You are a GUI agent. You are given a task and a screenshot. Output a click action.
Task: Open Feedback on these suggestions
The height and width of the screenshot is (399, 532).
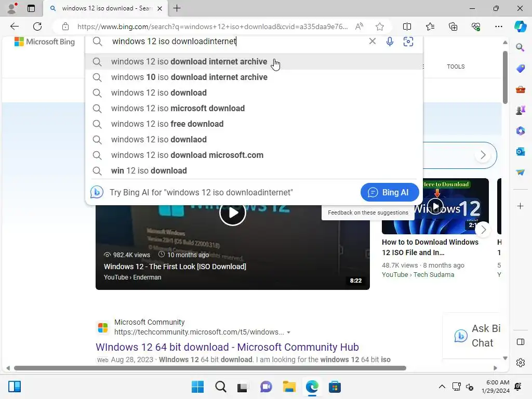click(368, 212)
